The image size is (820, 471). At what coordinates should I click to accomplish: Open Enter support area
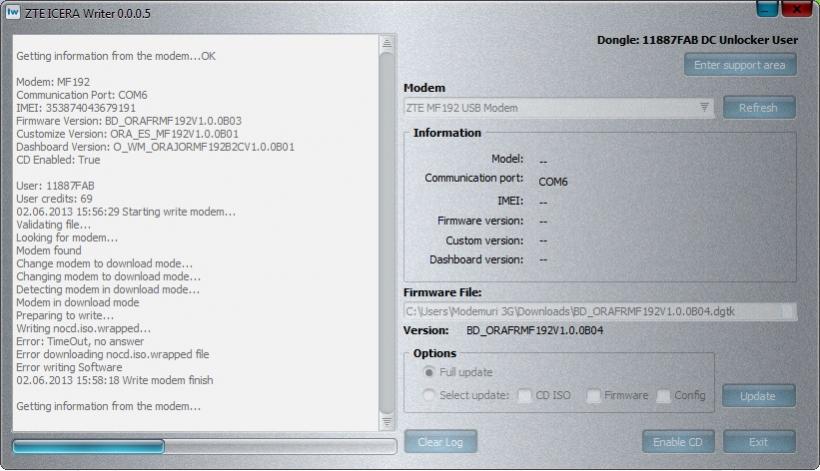740,65
